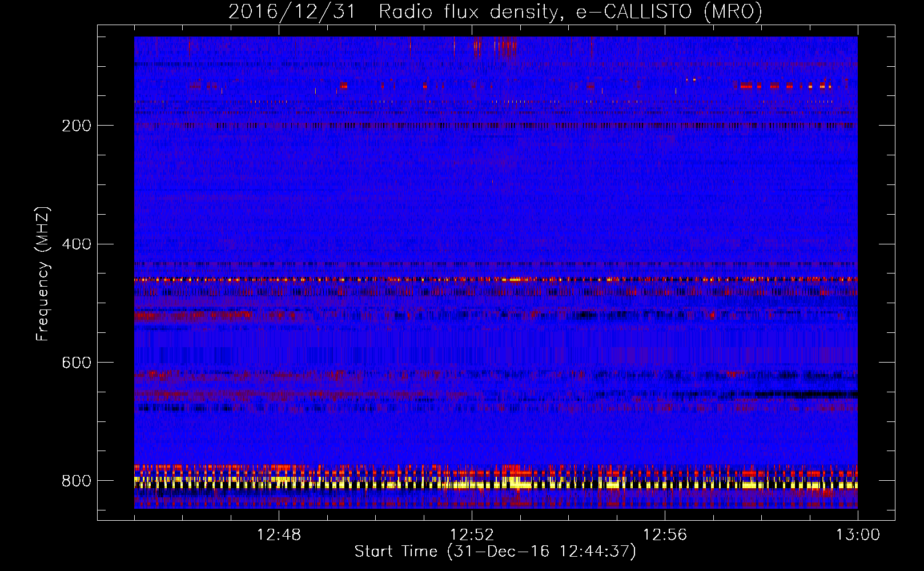This screenshot has height=571, width=924.
Task: Click the 800 frequency tick label
Action: click(x=77, y=481)
